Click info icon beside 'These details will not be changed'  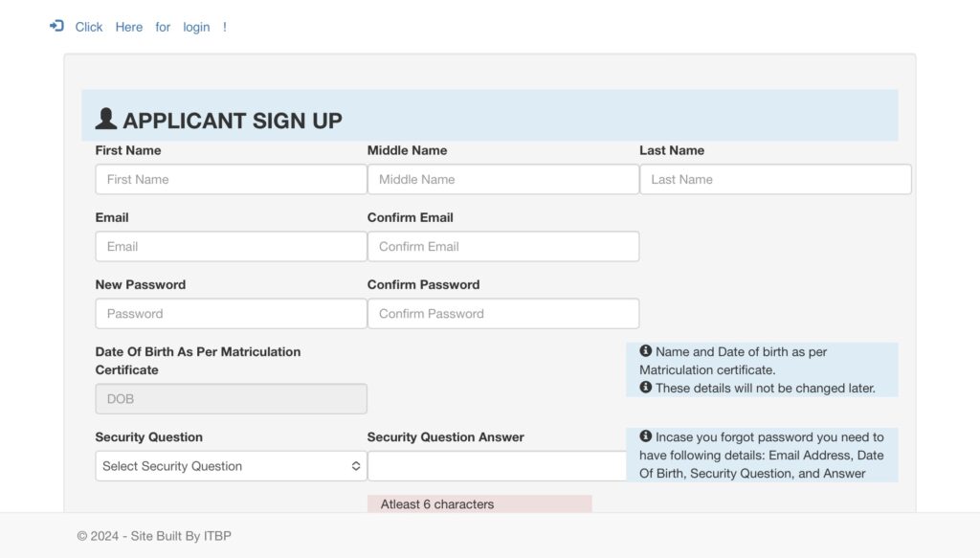646,388
